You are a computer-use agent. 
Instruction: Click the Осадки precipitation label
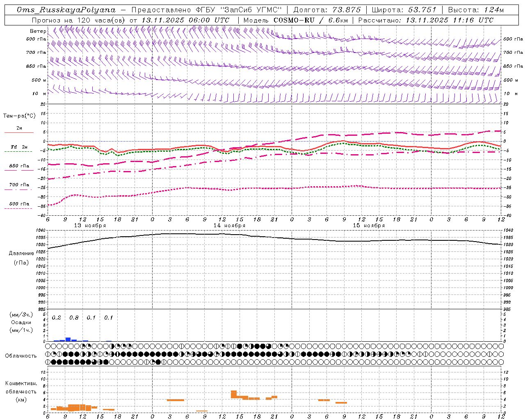pyautogui.click(x=21, y=322)
